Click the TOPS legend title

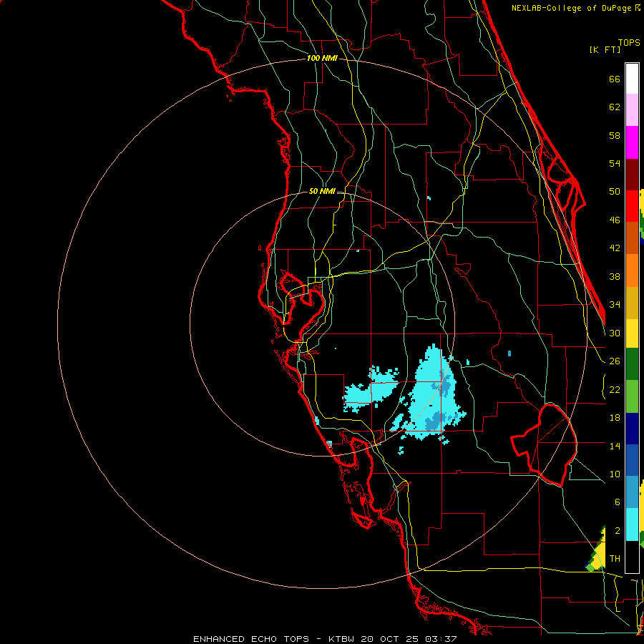click(x=629, y=42)
